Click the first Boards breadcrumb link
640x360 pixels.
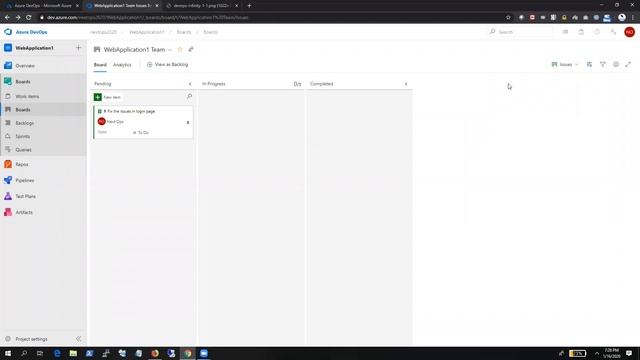point(184,32)
